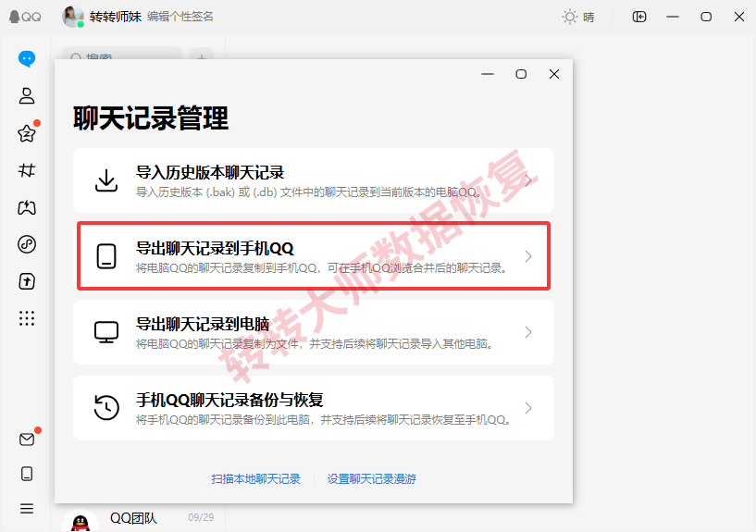Maximize the 聊天记录管理 dialog
This screenshot has height=532, width=756.
pyautogui.click(x=521, y=74)
